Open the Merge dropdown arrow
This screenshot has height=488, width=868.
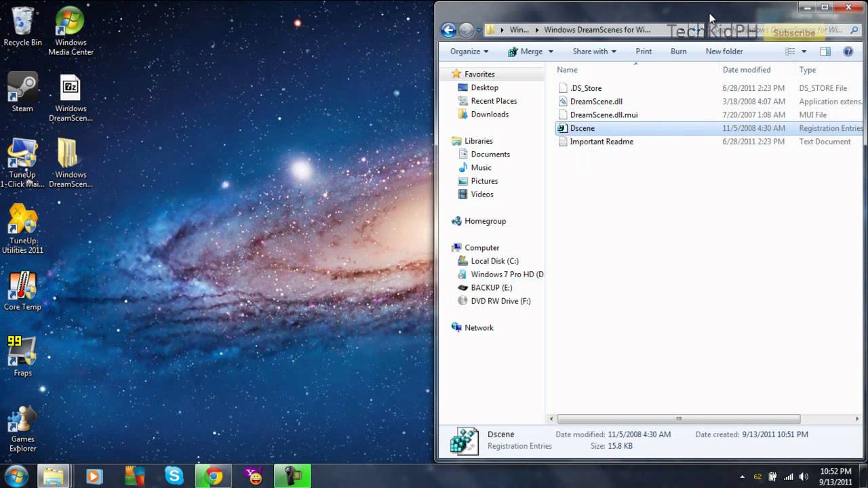click(x=551, y=52)
